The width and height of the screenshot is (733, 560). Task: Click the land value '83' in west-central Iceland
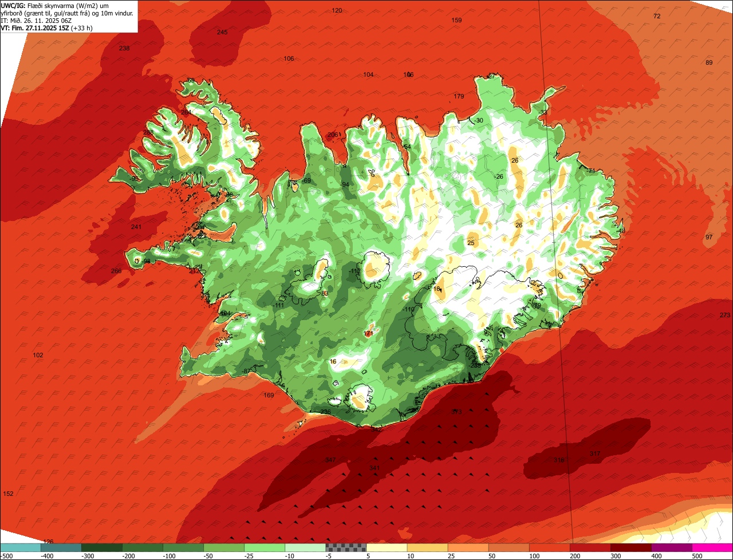click(325, 294)
